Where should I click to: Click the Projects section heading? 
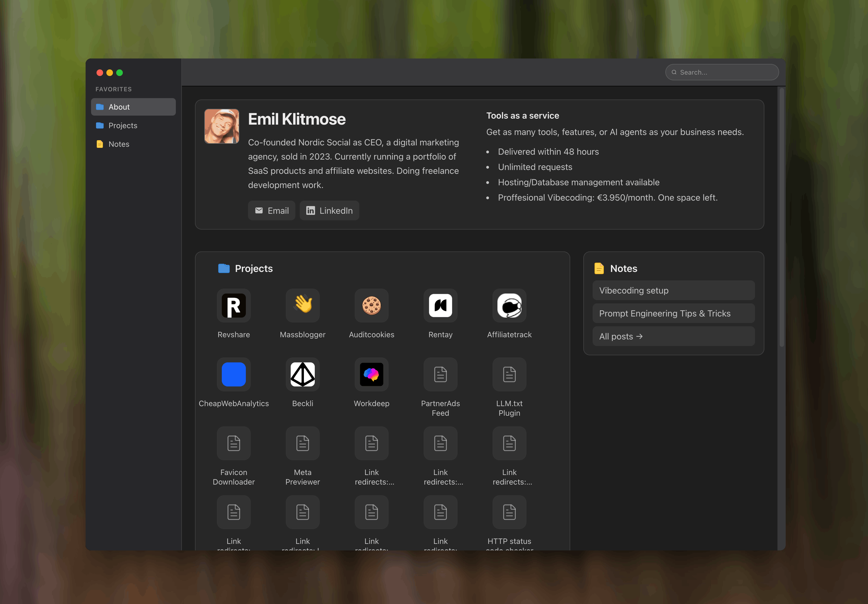click(254, 269)
